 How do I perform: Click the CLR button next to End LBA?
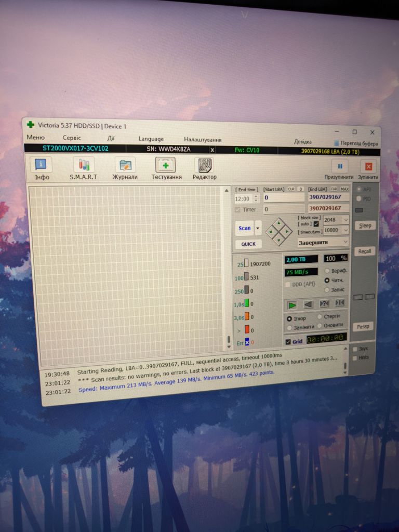tap(334, 189)
